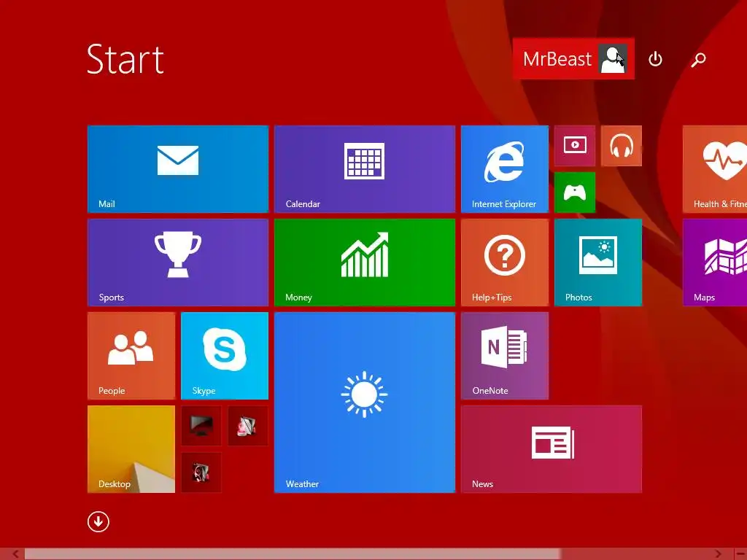Image resolution: width=747 pixels, height=560 pixels.
Task: Launch the Sports trophy tile
Action: click(x=178, y=262)
